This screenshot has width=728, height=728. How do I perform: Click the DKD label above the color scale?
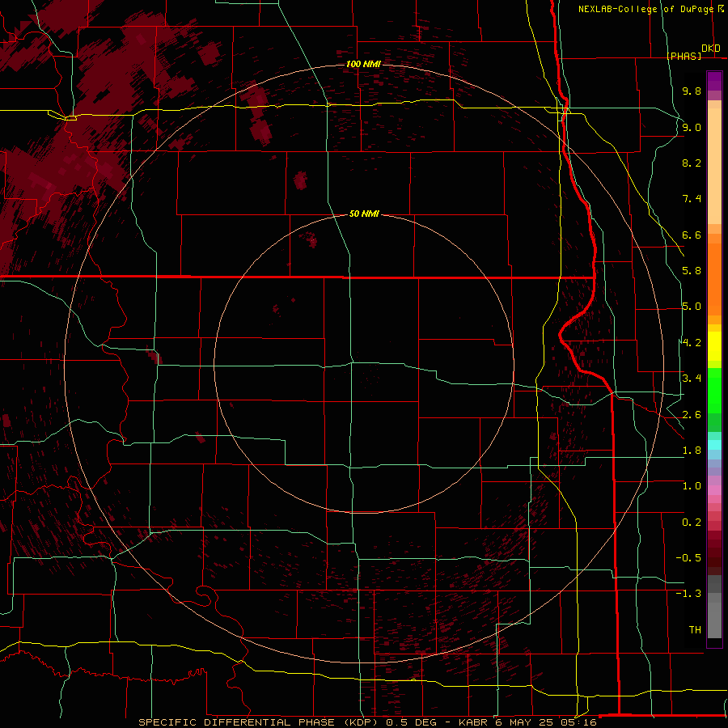[x=711, y=49]
